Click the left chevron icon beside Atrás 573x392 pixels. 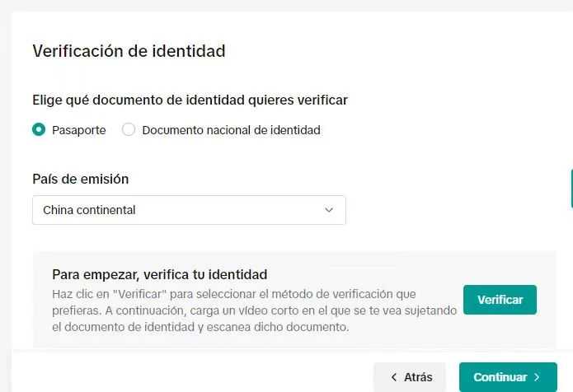coord(393,377)
